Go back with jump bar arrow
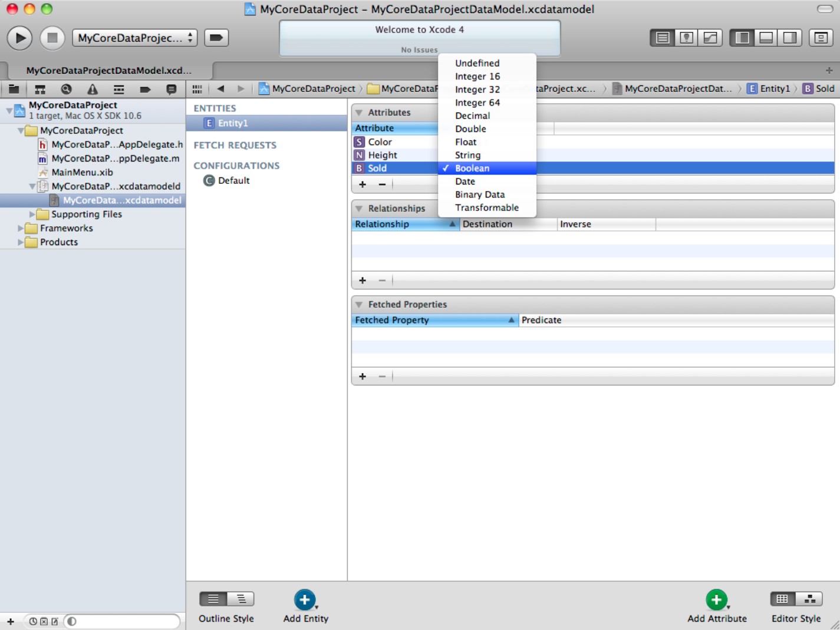 click(220, 89)
